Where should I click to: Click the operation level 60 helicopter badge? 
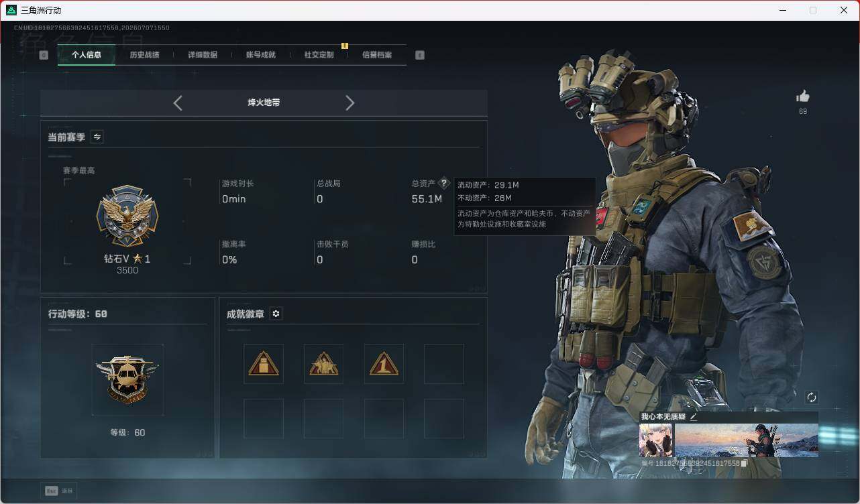point(127,380)
